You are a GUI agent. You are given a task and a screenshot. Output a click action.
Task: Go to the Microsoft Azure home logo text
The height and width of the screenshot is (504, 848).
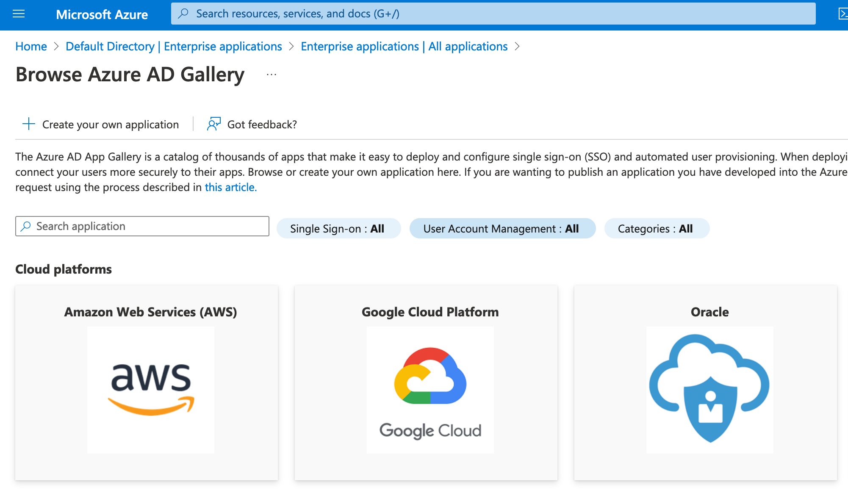102,14
